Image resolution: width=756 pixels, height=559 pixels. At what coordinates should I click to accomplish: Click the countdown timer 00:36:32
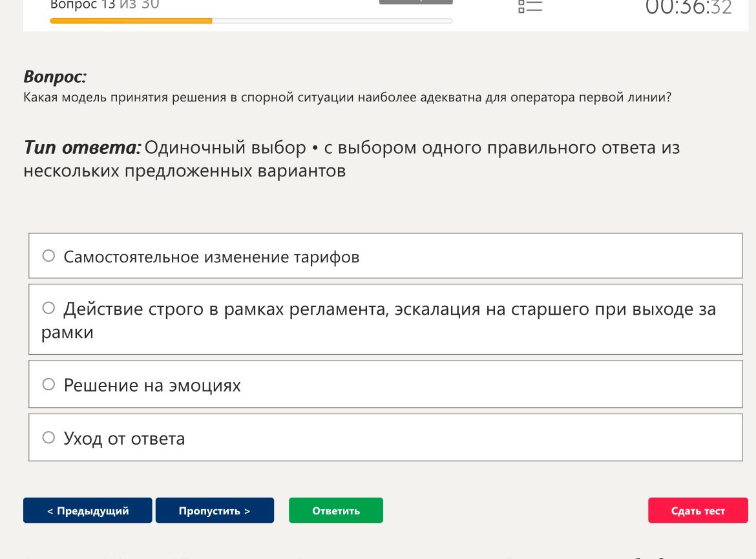689,7
